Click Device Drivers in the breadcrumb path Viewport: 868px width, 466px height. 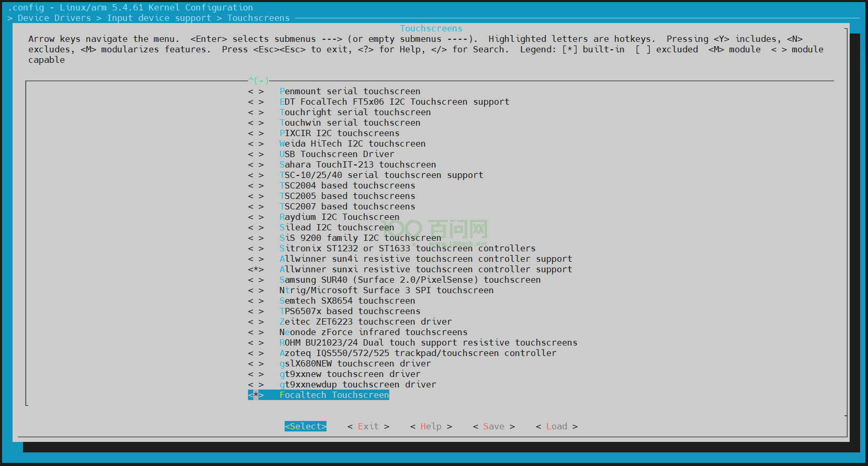coord(54,18)
